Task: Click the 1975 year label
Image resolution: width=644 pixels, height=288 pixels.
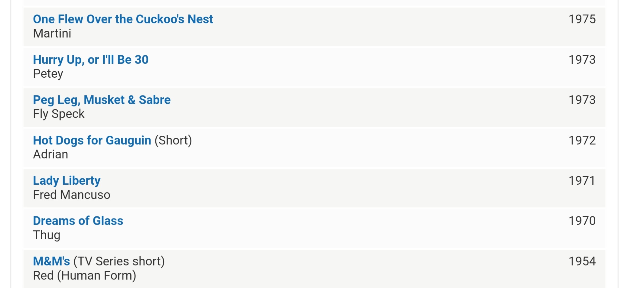Action: [x=582, y=19]
